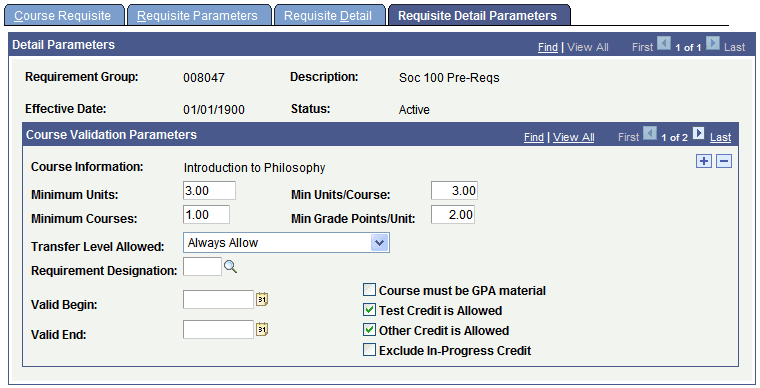
Task: Switch to Course Requisite tab
Action: (63, 16)
